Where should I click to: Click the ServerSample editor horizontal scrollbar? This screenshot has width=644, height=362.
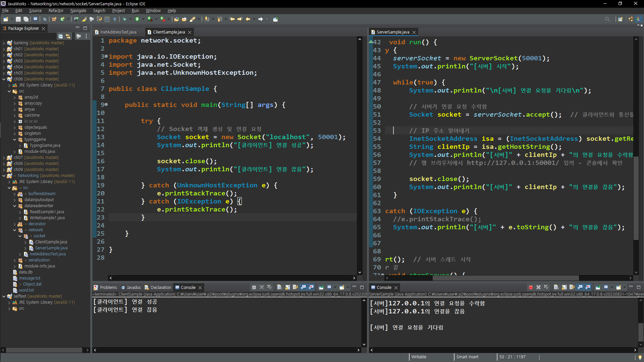click(x=505, y=278)
